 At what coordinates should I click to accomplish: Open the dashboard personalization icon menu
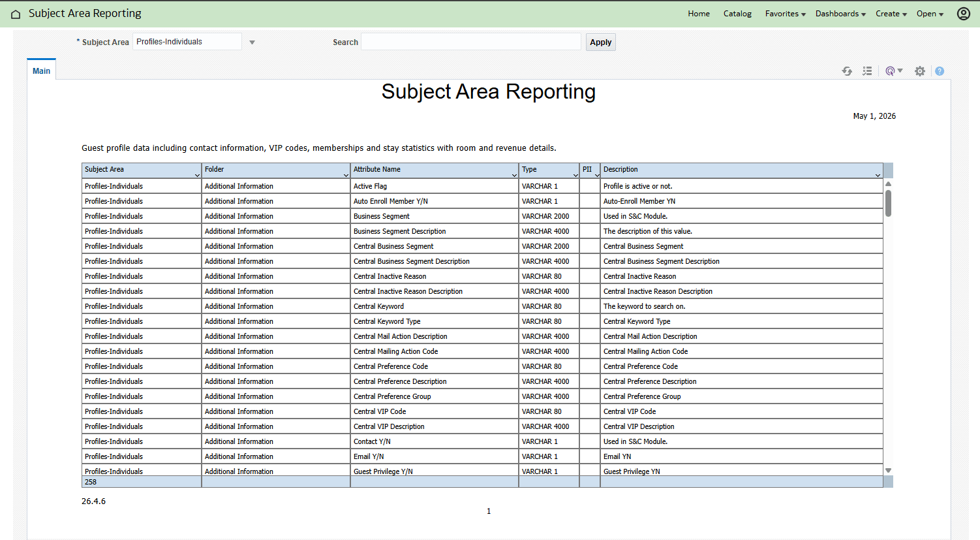coord(894,71)
